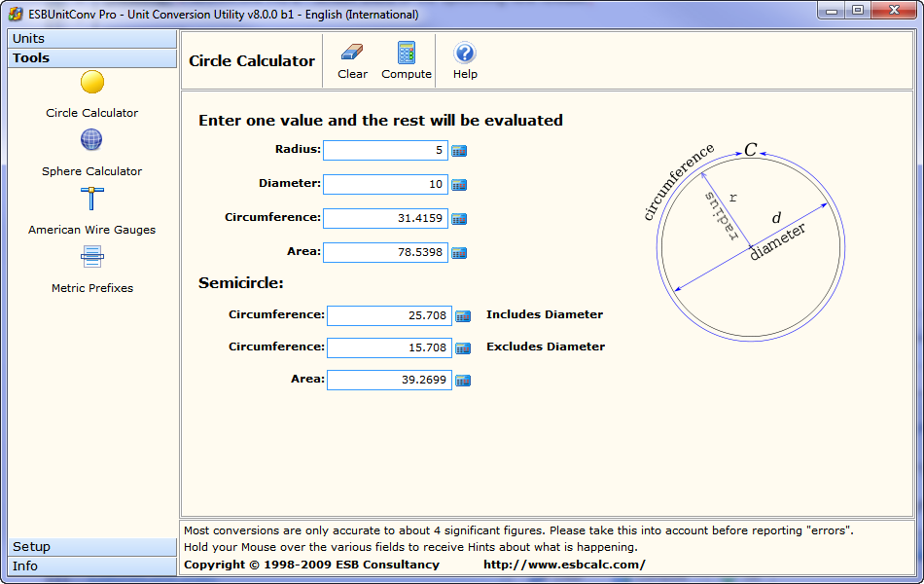
Task: Open calculator popup beside circle Circumference field
Action: tap(459, 219)
